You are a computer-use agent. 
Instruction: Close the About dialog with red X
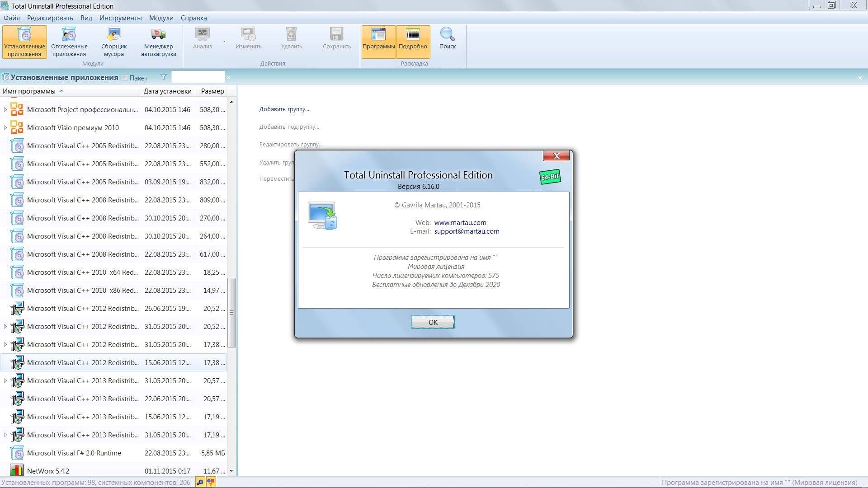point(556,155)
